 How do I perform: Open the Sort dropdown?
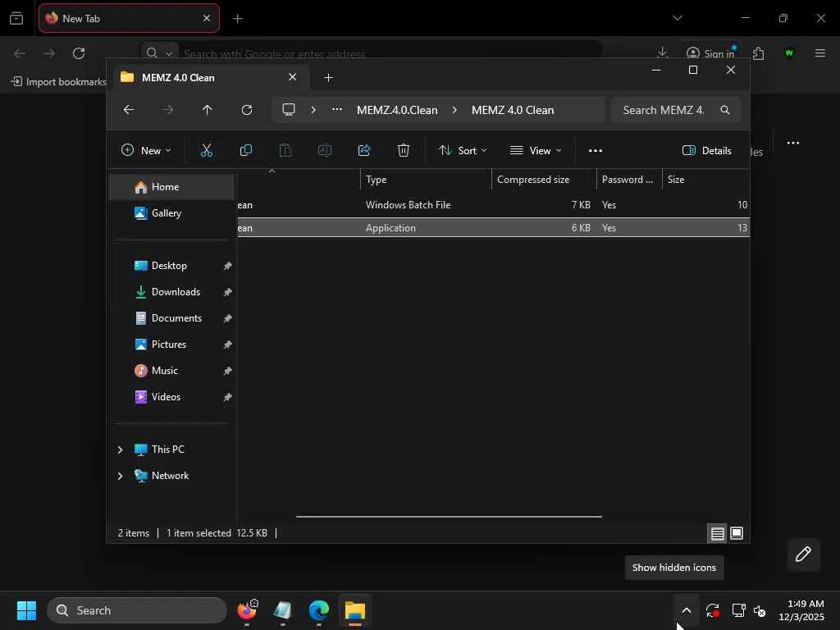(463, 150)
